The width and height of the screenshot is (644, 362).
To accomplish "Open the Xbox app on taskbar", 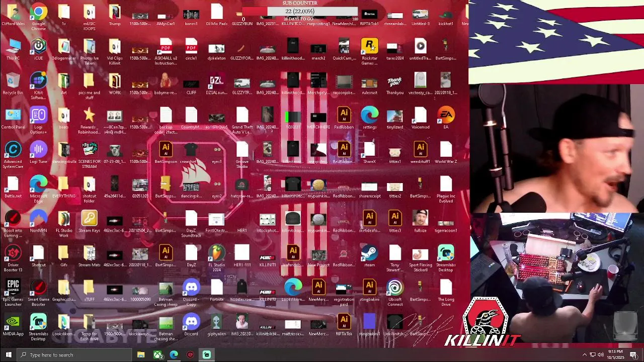I will click(x=158, y=355).
